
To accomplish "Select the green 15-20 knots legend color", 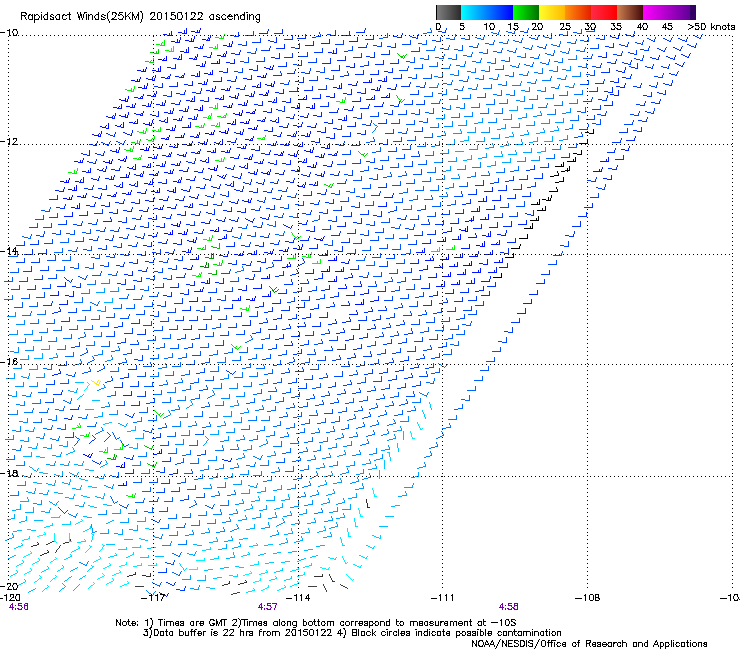I will (x=526, y=12).
